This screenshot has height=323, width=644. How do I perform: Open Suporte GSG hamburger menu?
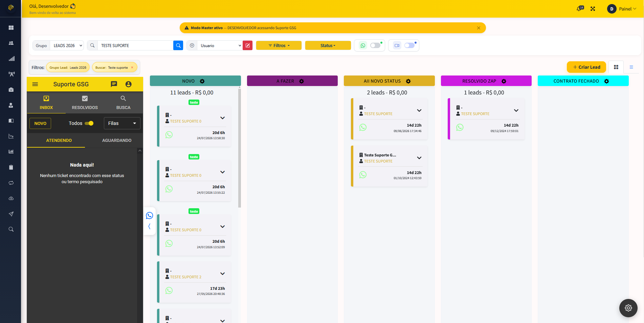(x=35, y=84)
